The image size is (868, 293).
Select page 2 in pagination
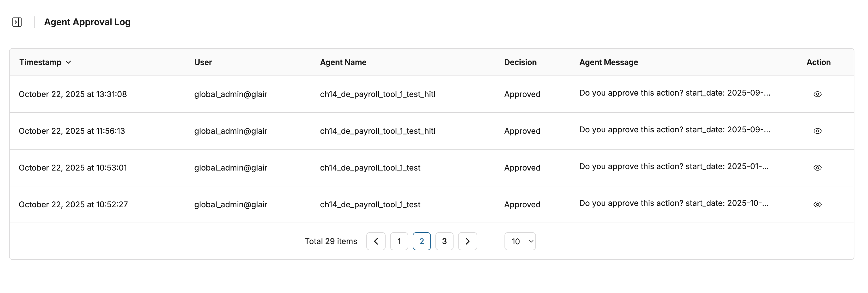pyautogui.click(x=422, y=241)
